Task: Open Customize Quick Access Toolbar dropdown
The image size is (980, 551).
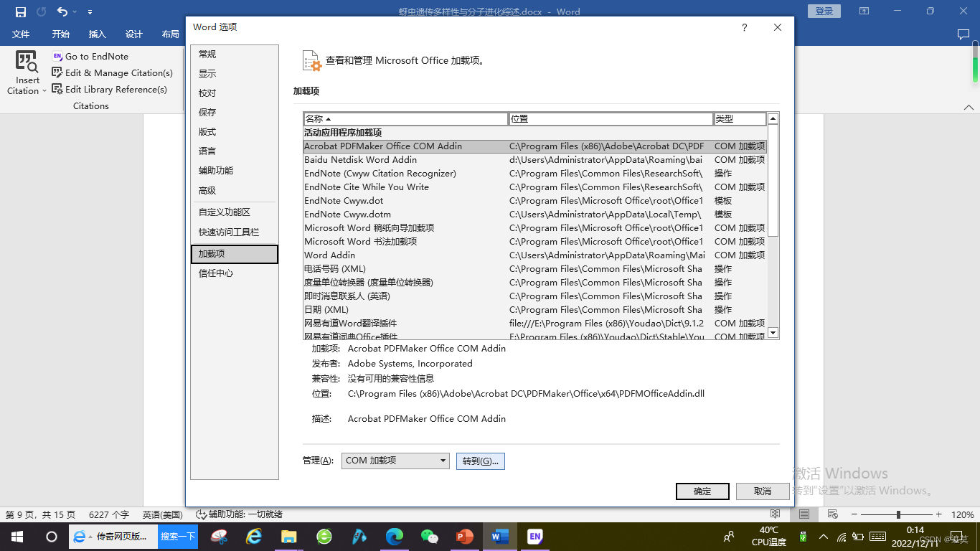Action: click(x=90, y=12)
